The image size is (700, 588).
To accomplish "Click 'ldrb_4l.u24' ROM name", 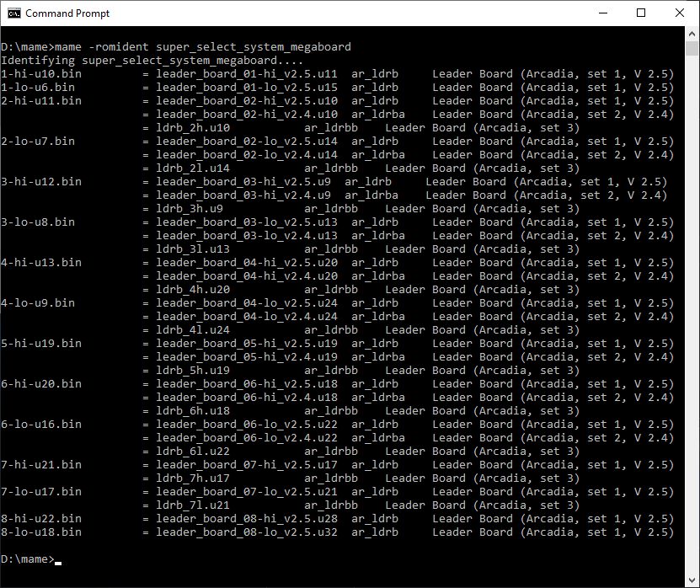I will coord(193,329).
